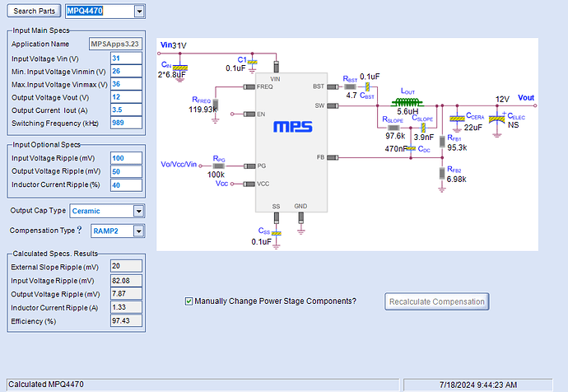Viewport: 568px width, 392px height.
Task: Click the Vout label on schematic
Action: point(526,97)
